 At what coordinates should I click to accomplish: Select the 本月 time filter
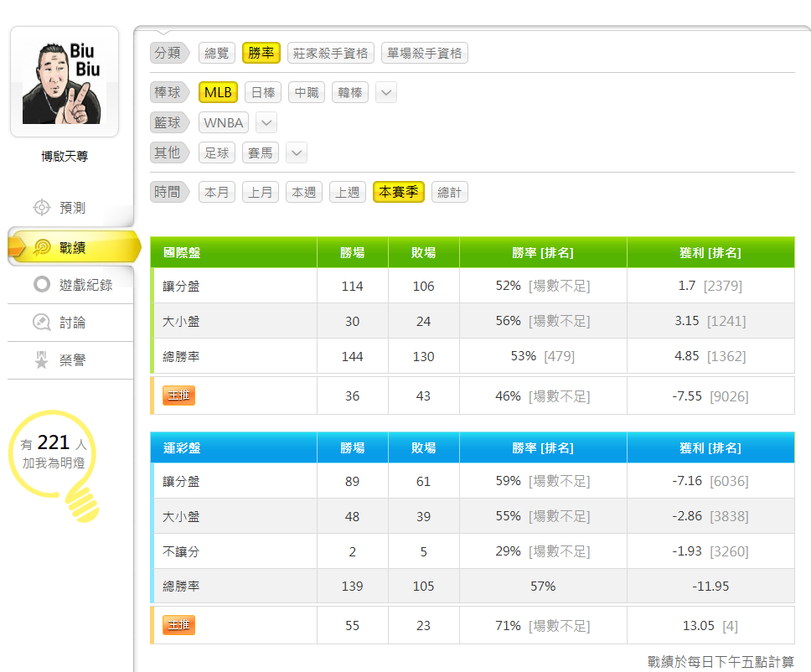217,192
